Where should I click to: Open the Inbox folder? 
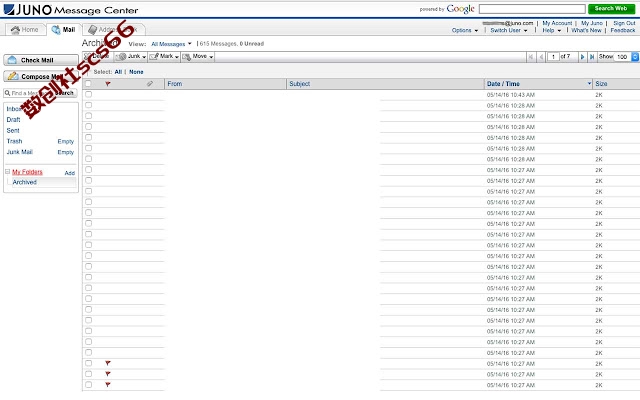coord(14,109)
